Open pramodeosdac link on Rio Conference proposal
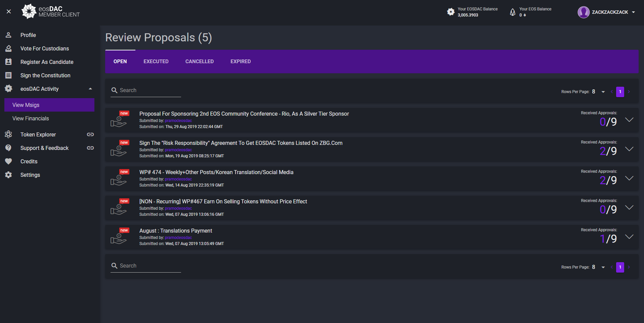 178,121
